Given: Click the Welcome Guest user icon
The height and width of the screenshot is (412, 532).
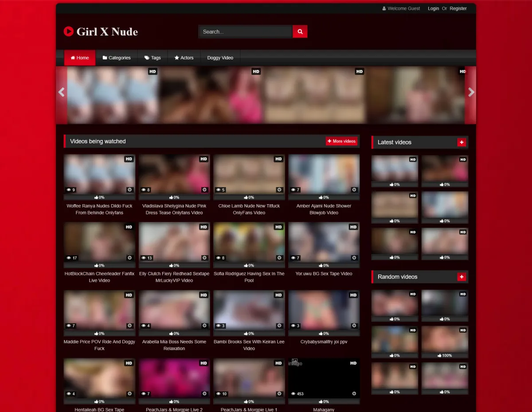Looking at the screenshot, I should coord(384,8).
